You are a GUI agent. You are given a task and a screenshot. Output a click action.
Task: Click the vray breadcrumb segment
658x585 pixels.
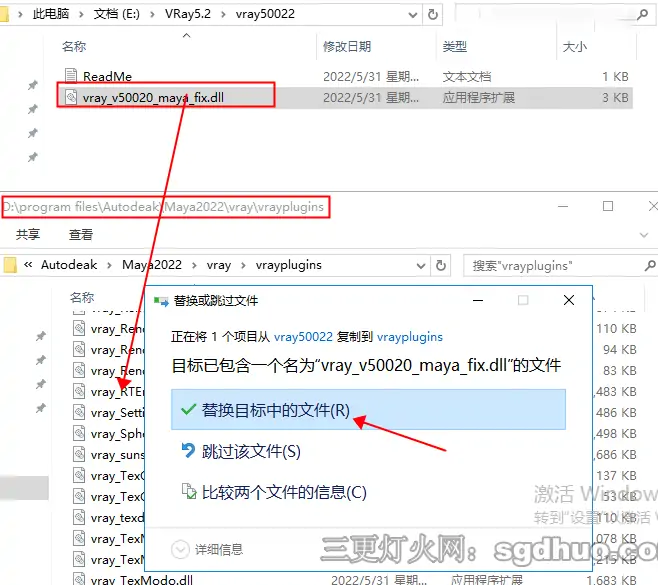tap(219, 265)
